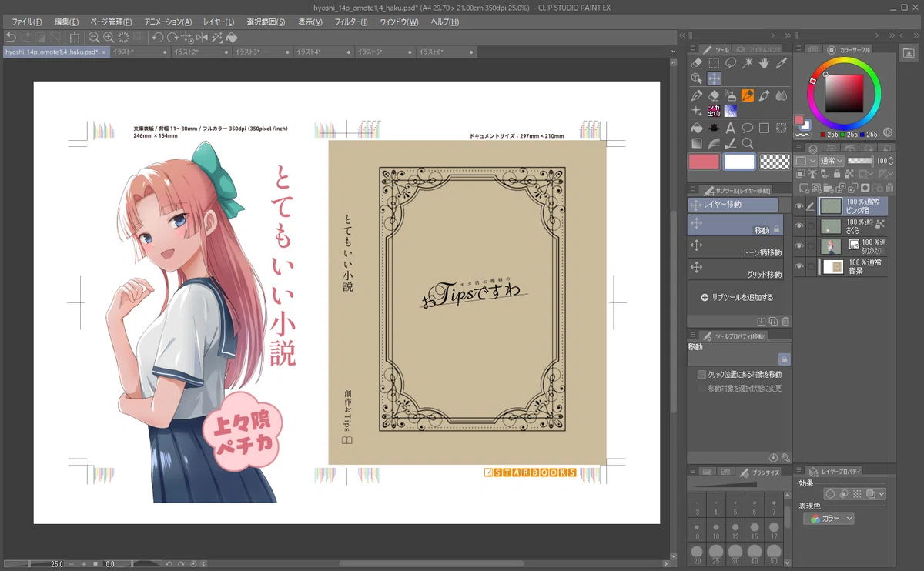The image size is (924, 571).
Task: Hide the ピンク箔 layer with eye icon
Action: tap(799, 206)
